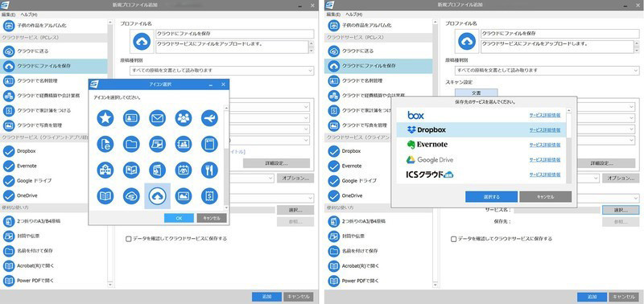Open ヘルプ(H) menu in window behind アイコン選択
This screenshot has width=644, height=304.
point(29,14)
